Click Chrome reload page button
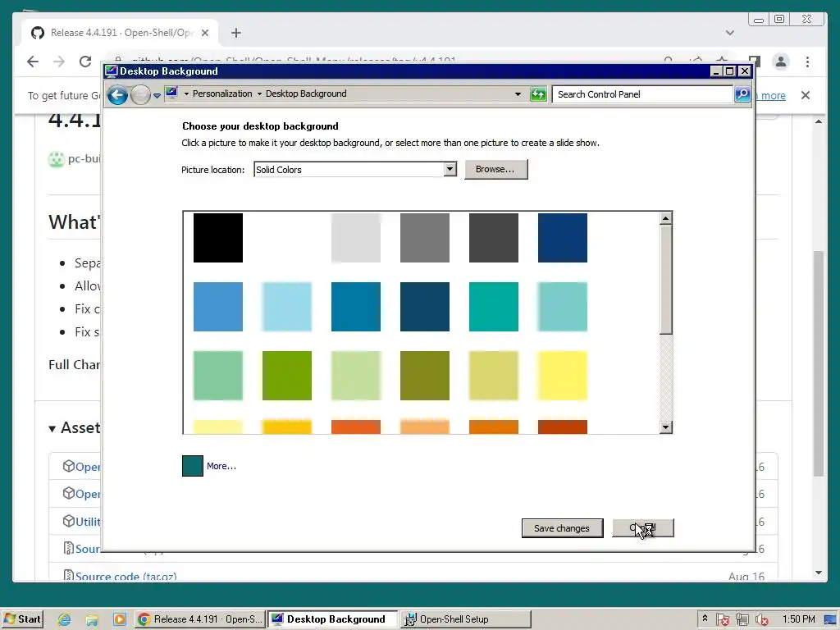840x630 pixels. (85, 62)
